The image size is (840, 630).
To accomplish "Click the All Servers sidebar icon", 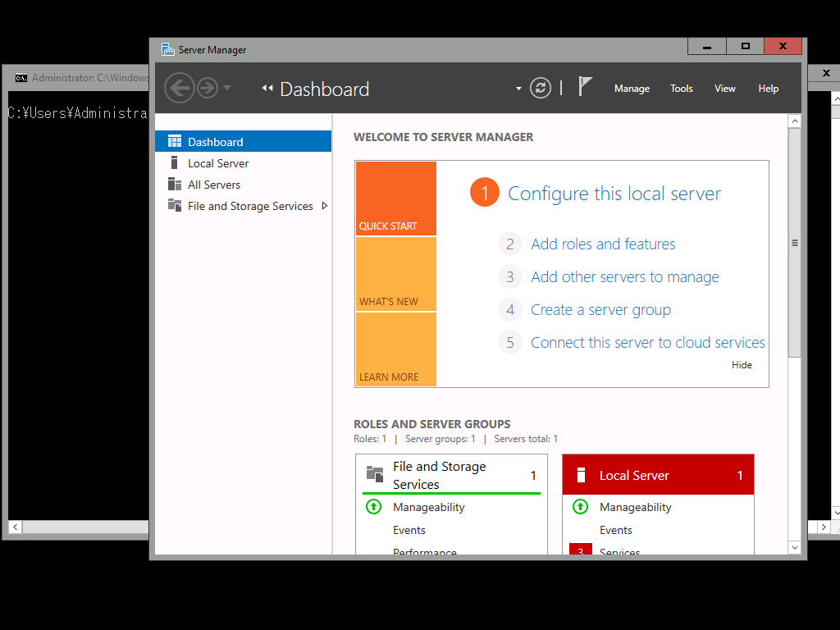I will tap(174, 185).
